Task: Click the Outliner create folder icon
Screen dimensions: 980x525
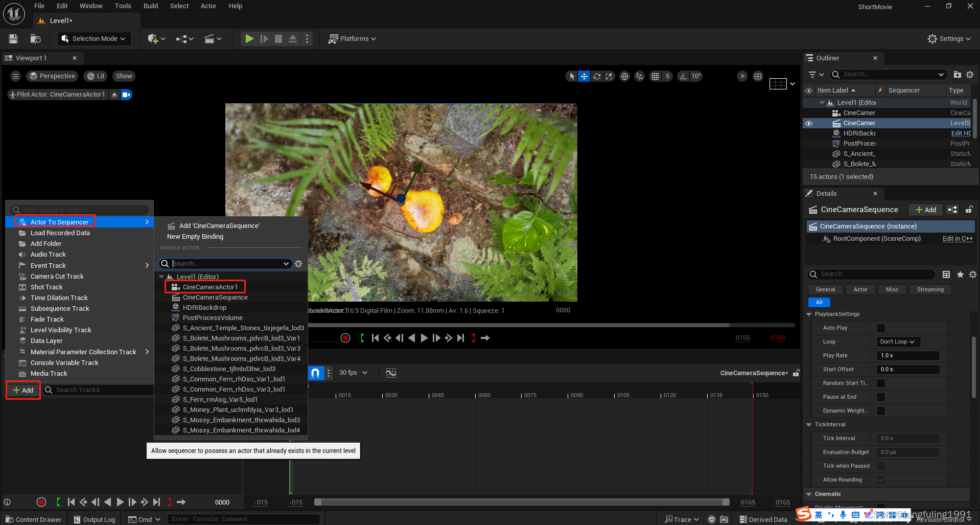Action: point(958,75)
